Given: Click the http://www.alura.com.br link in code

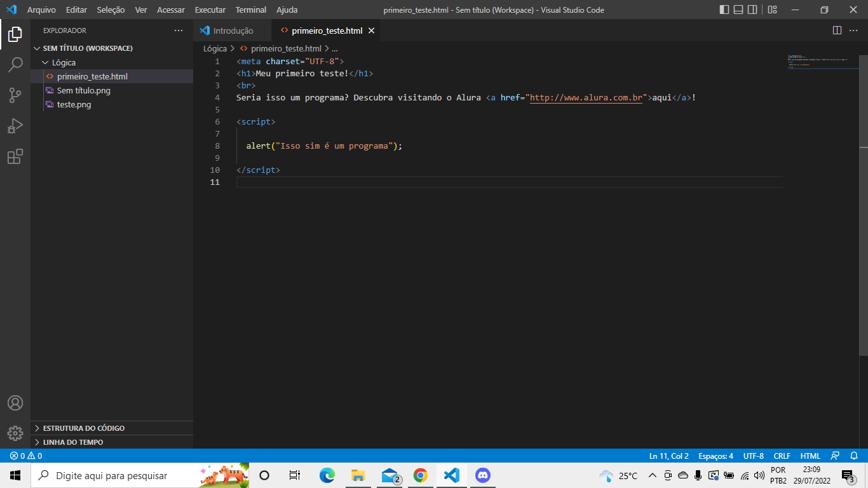Looking at the screenshot, I should (586, 98).
